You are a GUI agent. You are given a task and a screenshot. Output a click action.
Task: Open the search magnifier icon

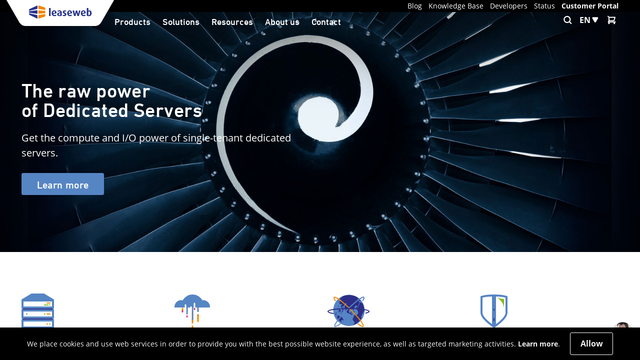click(567, 20)
